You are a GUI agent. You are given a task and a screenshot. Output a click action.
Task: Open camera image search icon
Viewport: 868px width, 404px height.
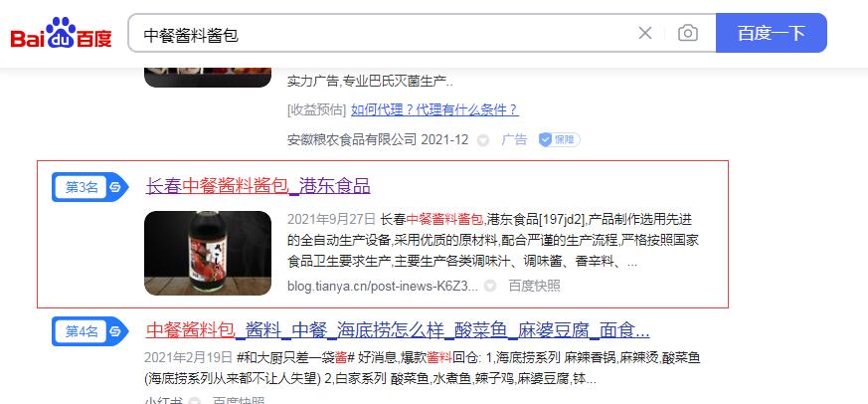(x=687, y=33)
